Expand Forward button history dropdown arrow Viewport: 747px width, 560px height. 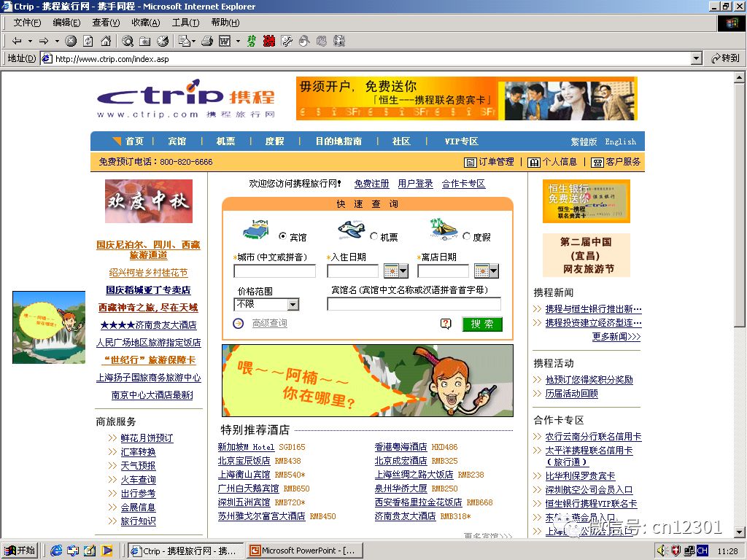point(57,42)
